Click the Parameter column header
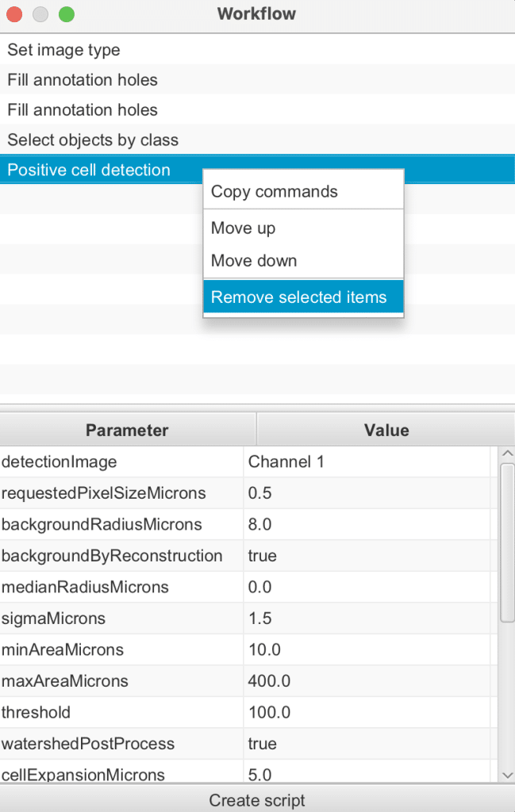Viewport: 515px width, 812px height. pyautogui.click(x=127, y=430)
